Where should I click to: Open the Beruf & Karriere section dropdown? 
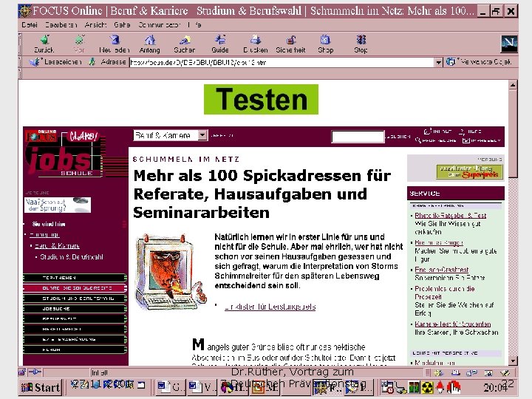click(x=171, y=135)
